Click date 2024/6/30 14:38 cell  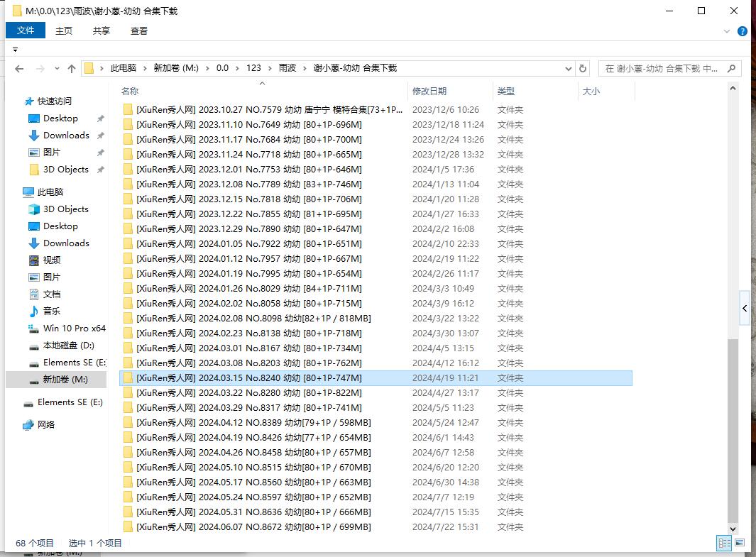pyautogui.click(x=446, y=482)
